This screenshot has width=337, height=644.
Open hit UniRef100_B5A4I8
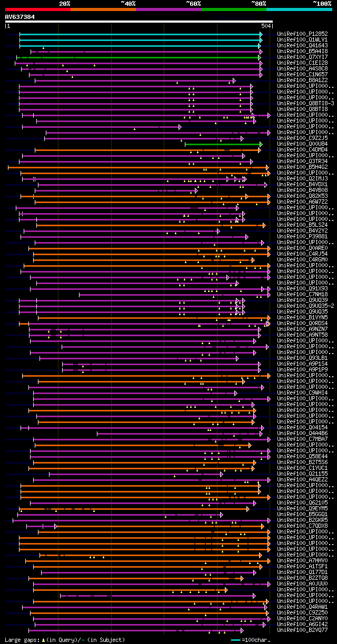(303, 51)
